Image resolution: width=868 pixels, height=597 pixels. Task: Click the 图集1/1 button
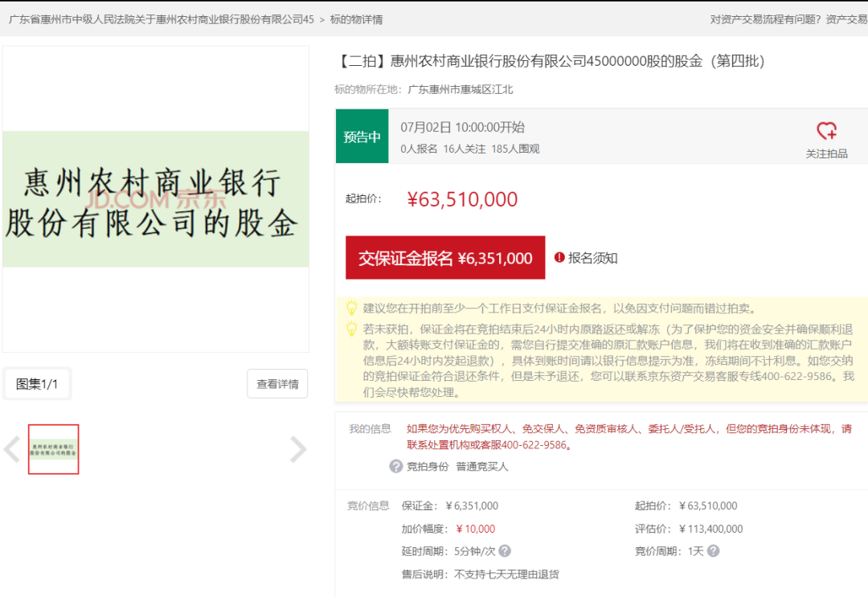(x=37, y=383)
